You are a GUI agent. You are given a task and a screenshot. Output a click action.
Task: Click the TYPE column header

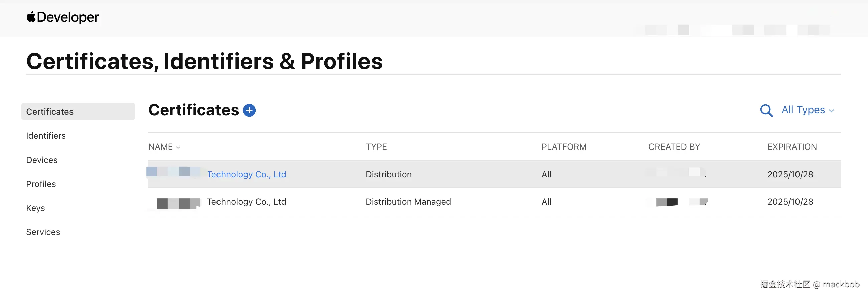click(377, 147)
